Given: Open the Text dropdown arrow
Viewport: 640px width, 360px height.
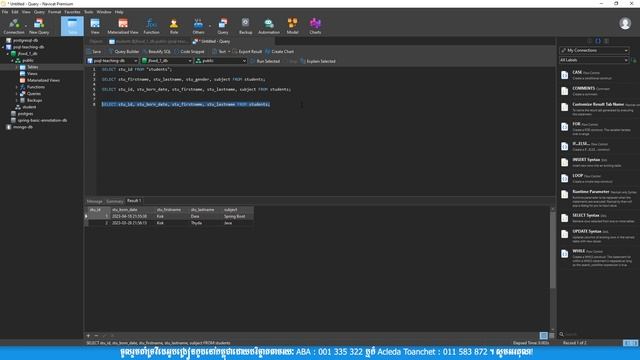Looking at the screenshot, I should click(x=229, y=52).
